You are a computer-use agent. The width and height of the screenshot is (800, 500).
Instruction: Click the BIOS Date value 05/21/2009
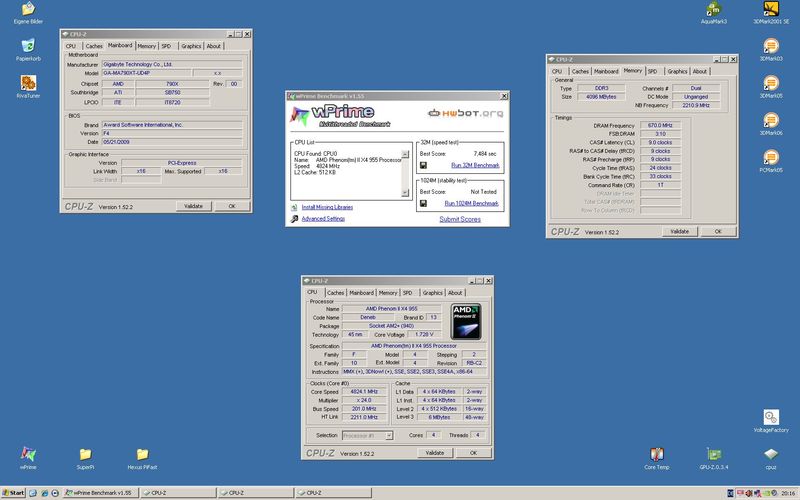(172, 142)
